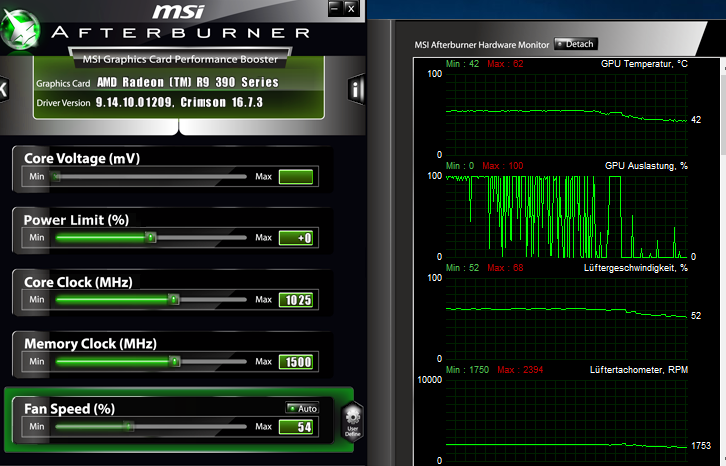Click the 'Memory Clock (MHz)' label
Screen dimensions: 726x466
tap(90, 344)
